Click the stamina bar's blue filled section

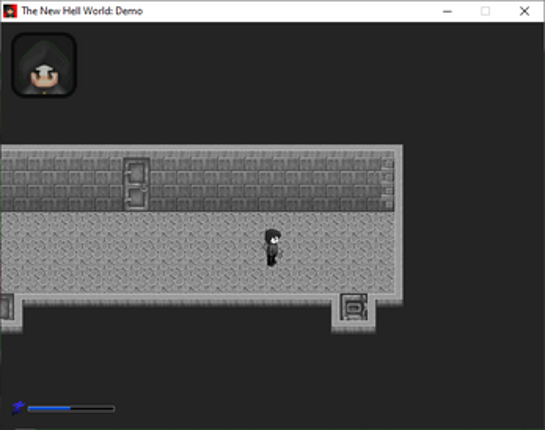50,408
